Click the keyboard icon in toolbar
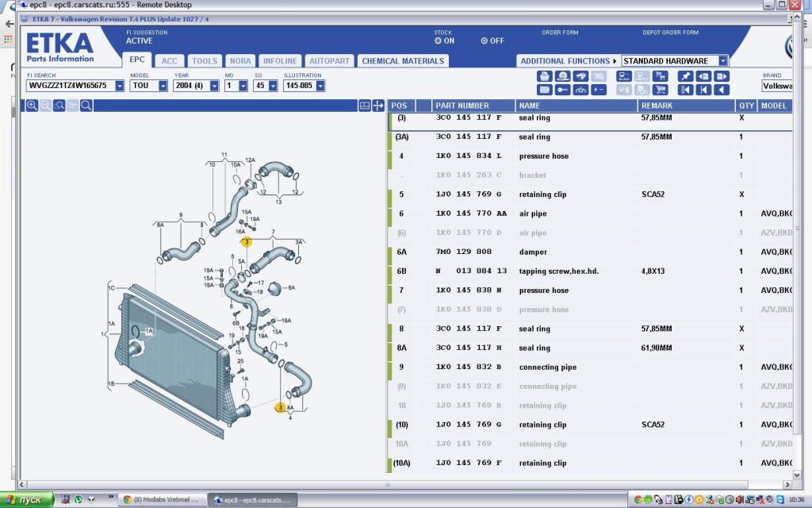This screenshot has width=812, height=508. [x=544, y=90]
